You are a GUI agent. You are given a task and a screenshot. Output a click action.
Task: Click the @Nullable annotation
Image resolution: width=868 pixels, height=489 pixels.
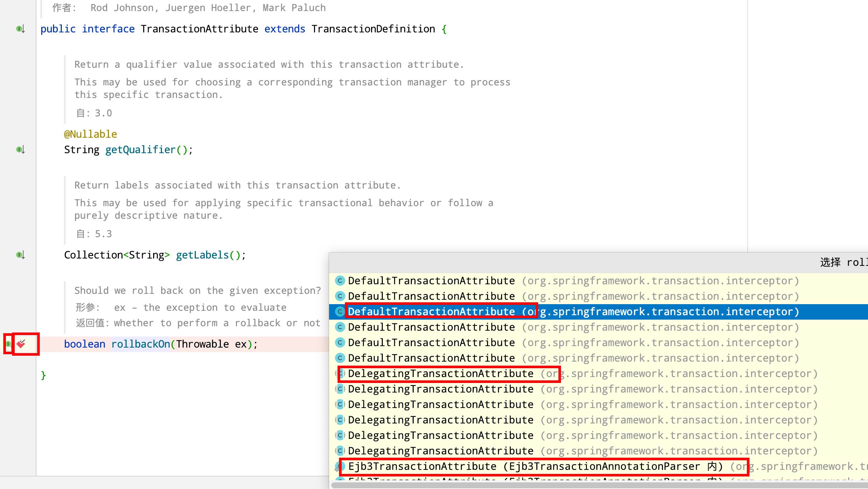pyautogui.click(x=91, y=134)
